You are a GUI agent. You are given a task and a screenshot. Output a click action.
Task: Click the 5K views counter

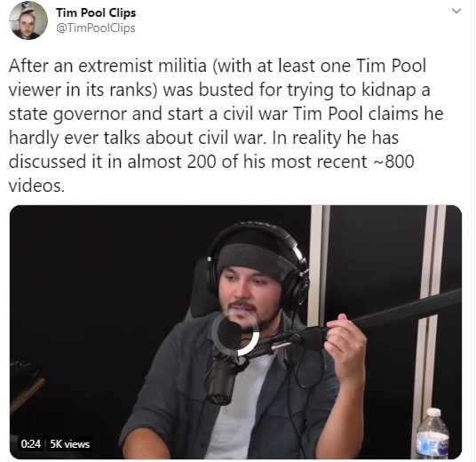69,444
